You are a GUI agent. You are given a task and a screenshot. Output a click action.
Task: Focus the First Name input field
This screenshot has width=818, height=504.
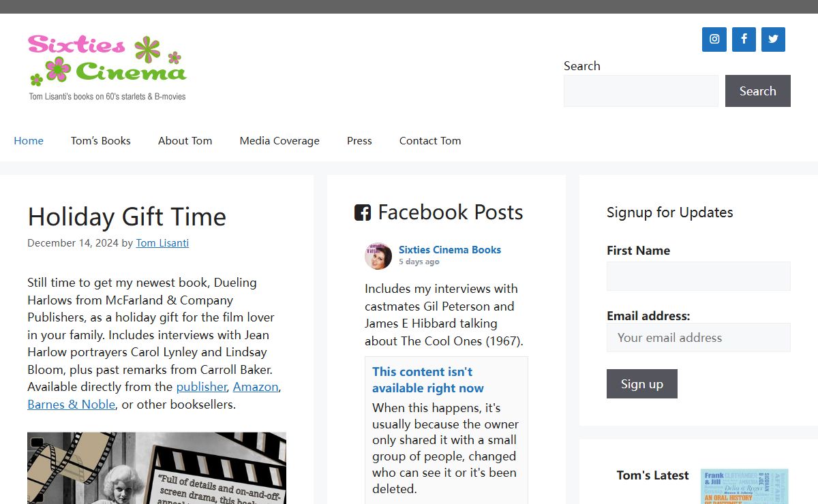coord(699,277)
